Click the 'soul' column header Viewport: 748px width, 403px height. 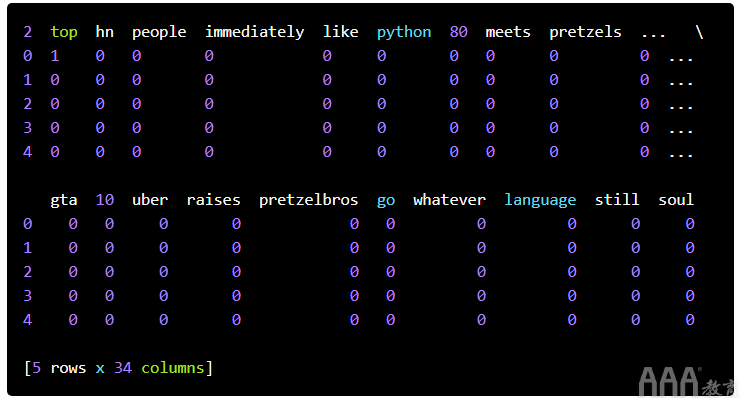676,200
